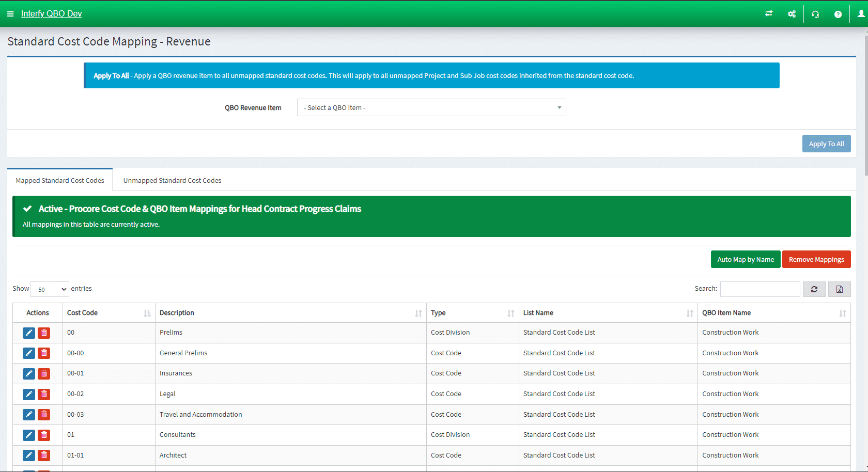Refresh the table with the refresh icon

[x=814, y=289]
